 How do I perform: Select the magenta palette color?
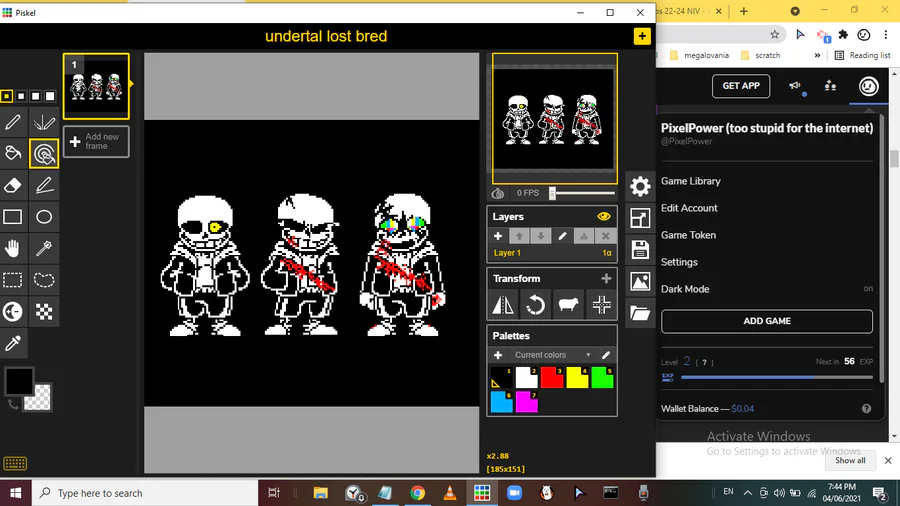[526, 402]
